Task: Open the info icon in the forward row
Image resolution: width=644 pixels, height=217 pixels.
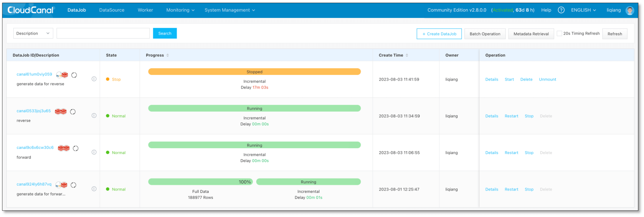Action: [x=94, y=152]
